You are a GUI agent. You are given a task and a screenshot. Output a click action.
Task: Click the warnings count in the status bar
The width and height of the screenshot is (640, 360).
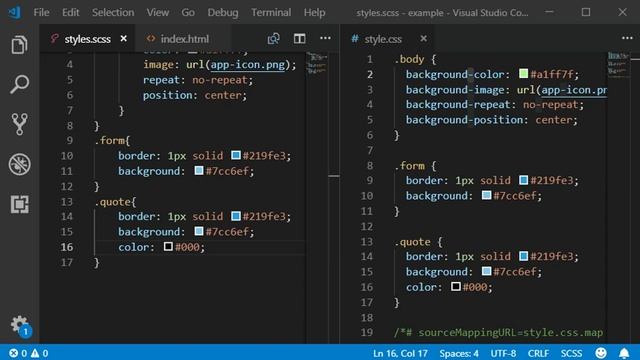[x=40, y=353]
